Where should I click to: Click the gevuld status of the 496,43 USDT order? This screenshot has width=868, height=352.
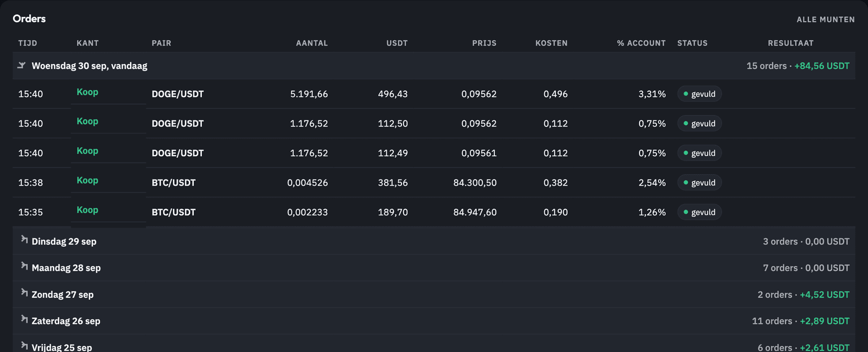click(x=699, y=94)
